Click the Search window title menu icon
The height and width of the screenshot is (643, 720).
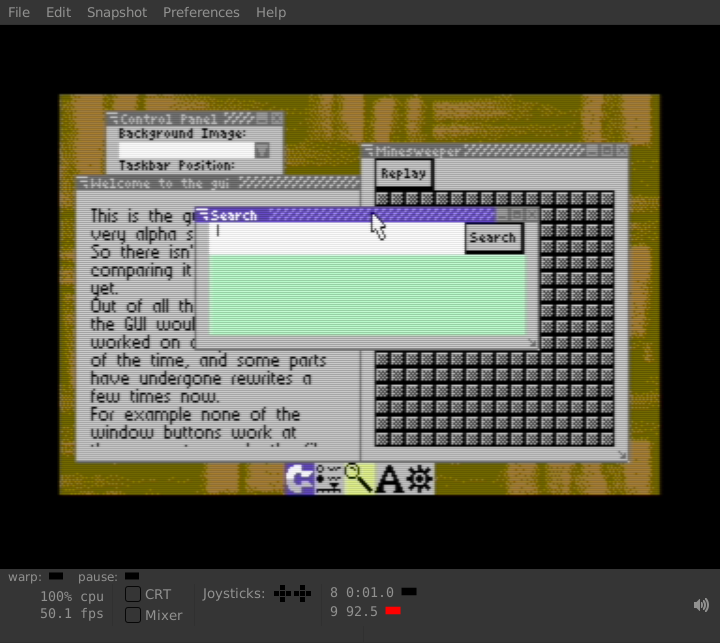click(202, 214)
